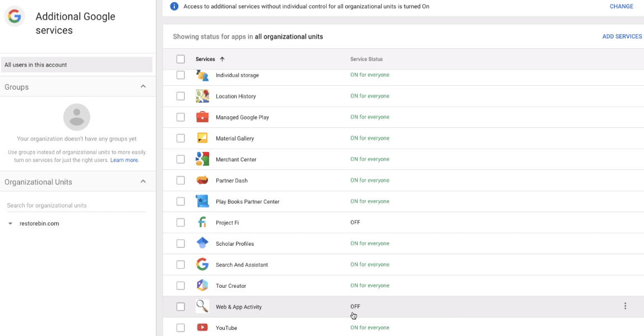Click ON for everyone status for Tour Creator
Screen dimensions: 644x336
[x=370, y=286]
